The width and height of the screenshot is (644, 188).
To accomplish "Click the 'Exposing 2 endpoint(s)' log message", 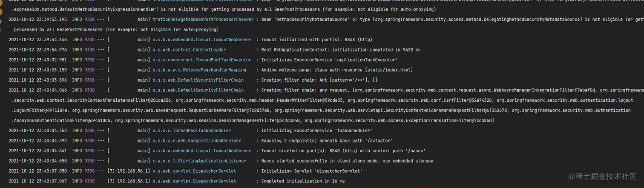I will pyautogui.click(x=327, y=141).
